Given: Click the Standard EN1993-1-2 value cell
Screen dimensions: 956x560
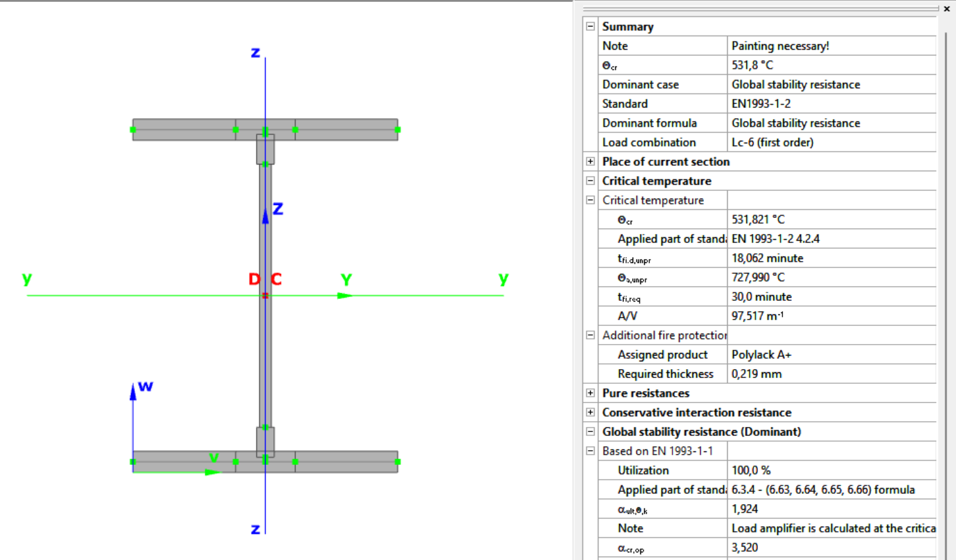Looking at the screenshot, I should click(x=831, y=104).
